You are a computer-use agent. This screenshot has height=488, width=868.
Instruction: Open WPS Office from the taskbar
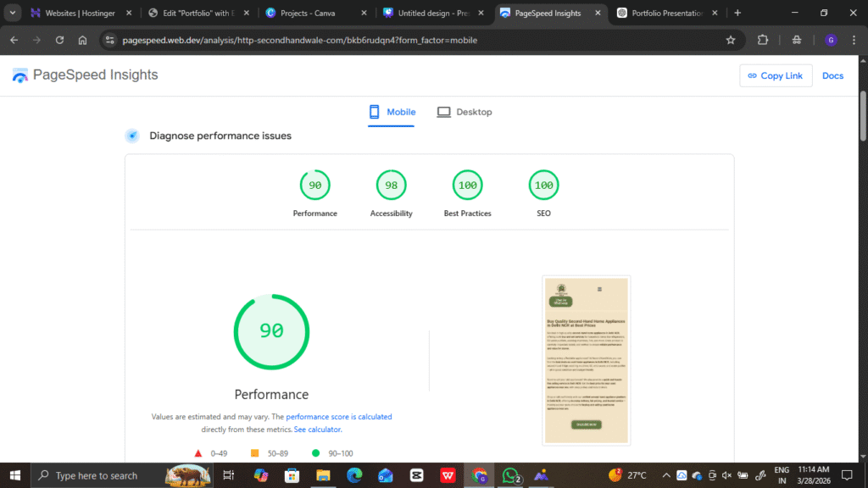(448, 475)
